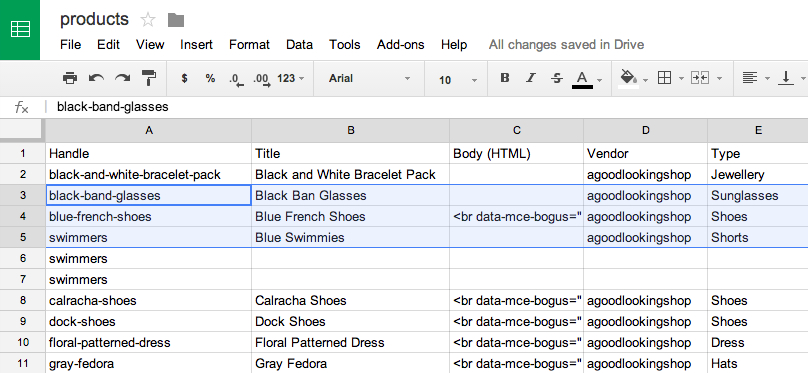Screen dimensions: 808x373
Task: Open the Add-ons menu
Action: tap(400, 45)
